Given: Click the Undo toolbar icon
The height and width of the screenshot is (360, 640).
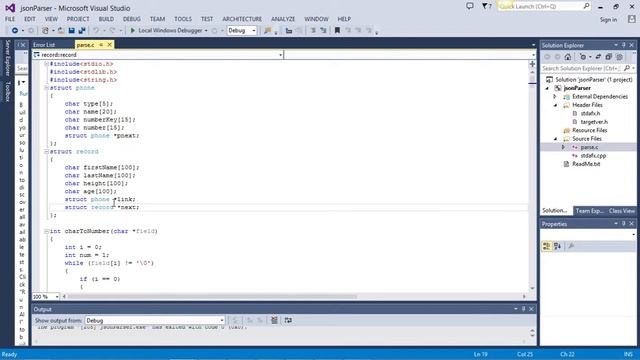Looking at the screenshot, I should tap(96, 31).
